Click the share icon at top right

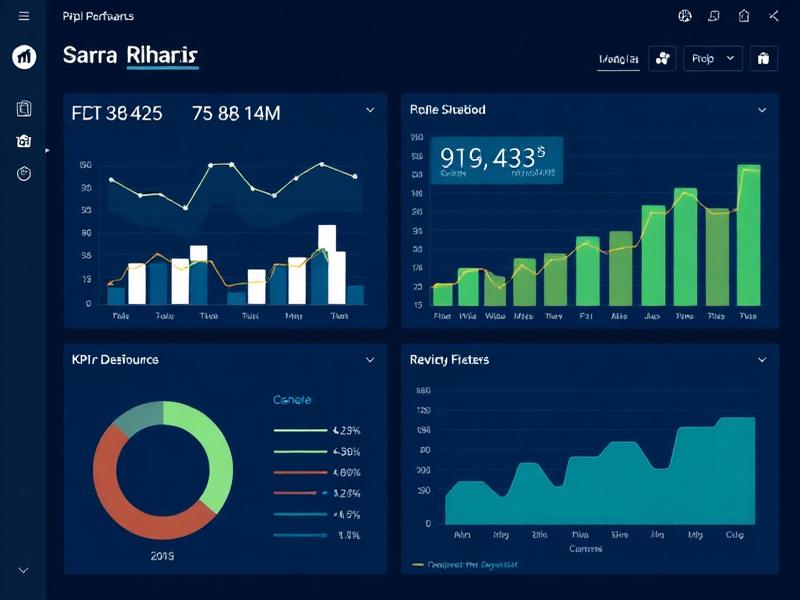click(773, 16)
